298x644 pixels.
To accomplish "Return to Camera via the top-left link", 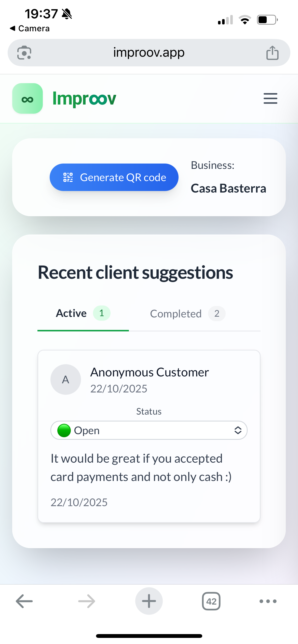I will coord(29,28).
